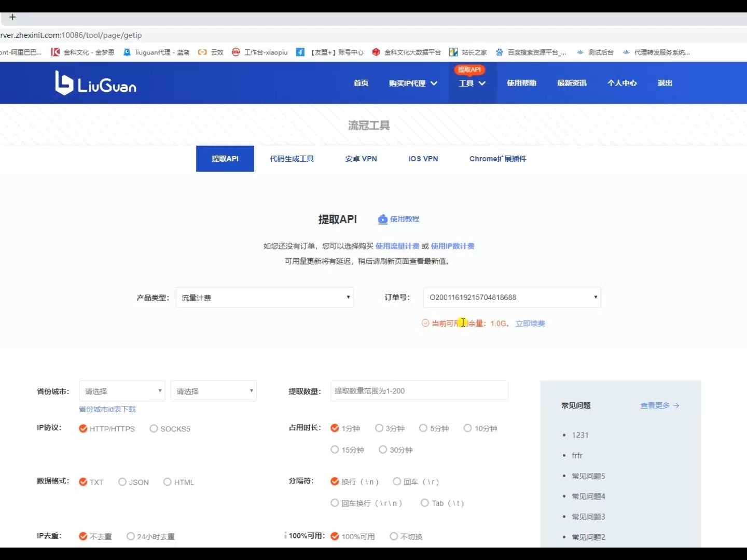Click the arrow next to 查看更多
This screenshot has width=747, height=560.
[x=676, y=405]
